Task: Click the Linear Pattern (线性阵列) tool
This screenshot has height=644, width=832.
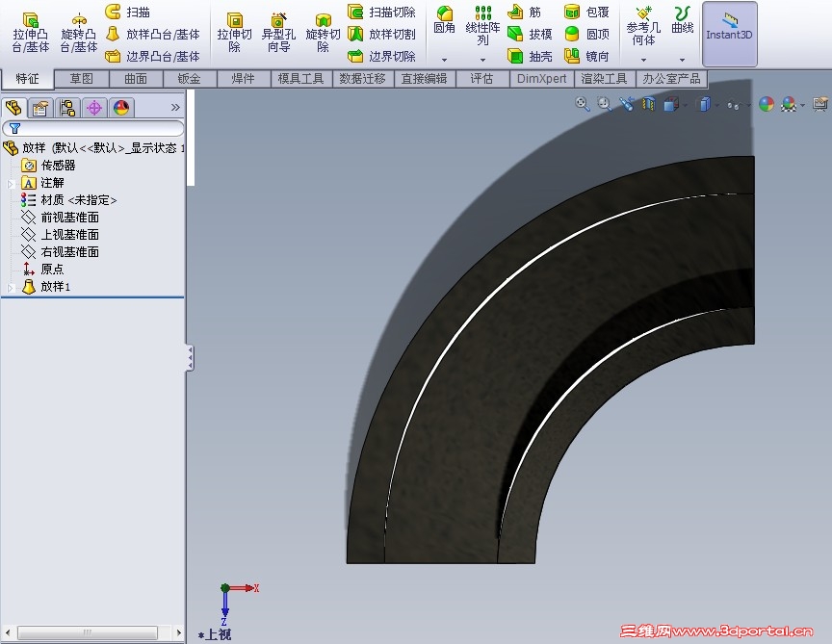Action: click(482, 25)
